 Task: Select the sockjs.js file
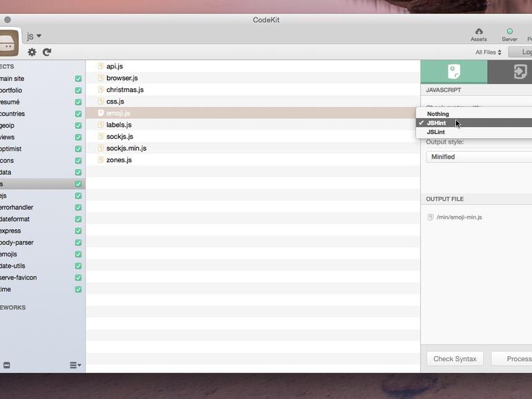(x=120, y=137)
